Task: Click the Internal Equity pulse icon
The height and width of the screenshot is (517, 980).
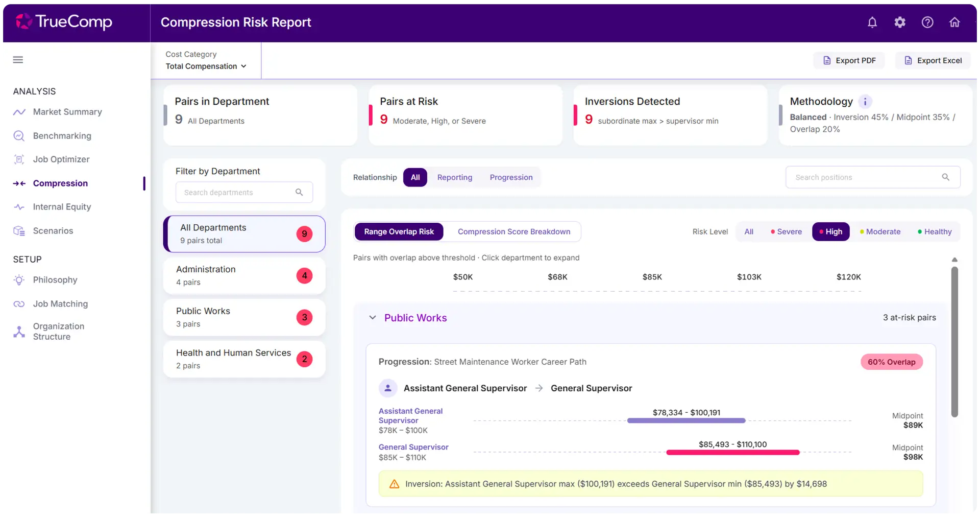Action: click(19, 207)
